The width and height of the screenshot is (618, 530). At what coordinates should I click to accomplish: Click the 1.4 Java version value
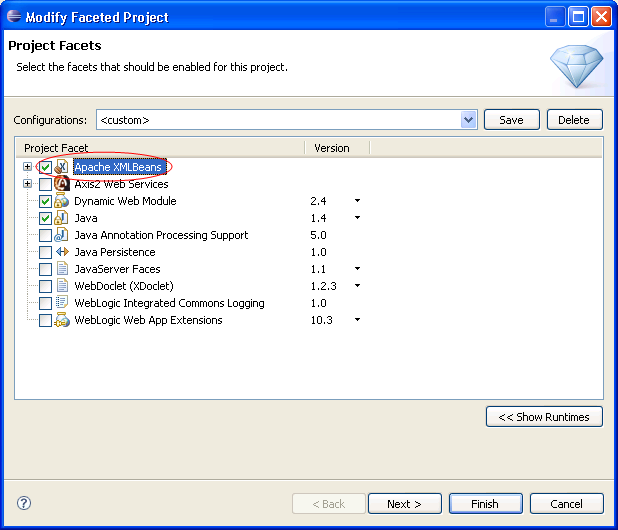coord(318,218)
